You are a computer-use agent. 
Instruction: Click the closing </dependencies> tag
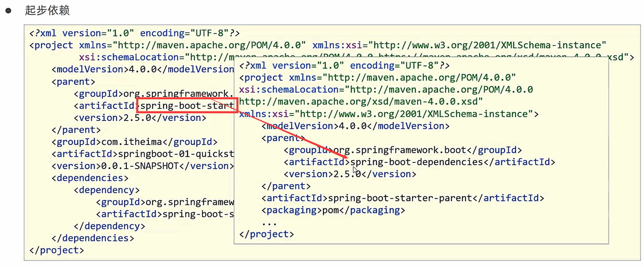tap(93, 238)
